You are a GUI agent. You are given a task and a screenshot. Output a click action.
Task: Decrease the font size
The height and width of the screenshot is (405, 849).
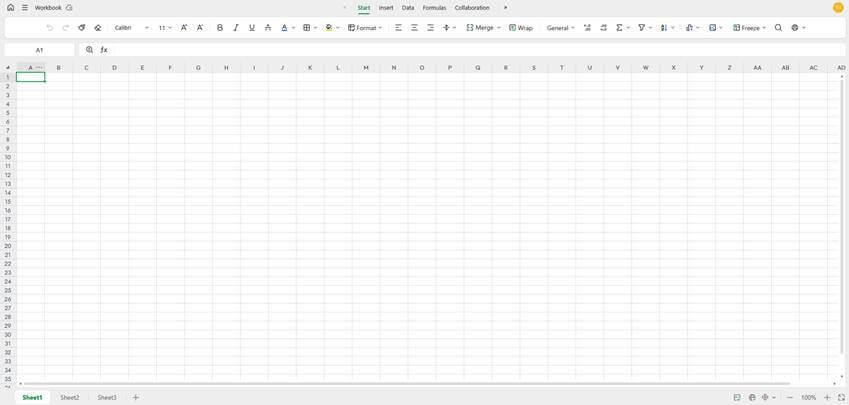tap(200, 28)
